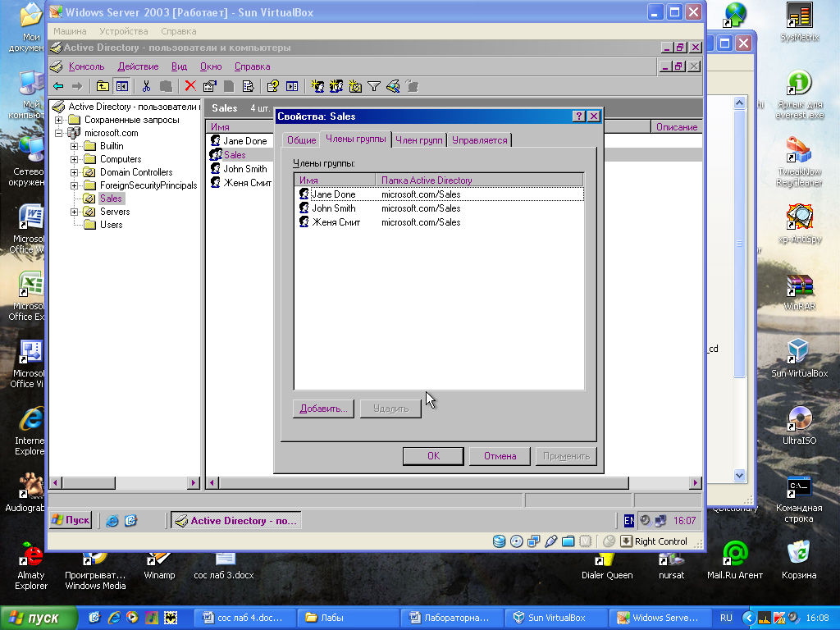Expand the ForeignSecurityPrincipals tree node

(75, 185)
